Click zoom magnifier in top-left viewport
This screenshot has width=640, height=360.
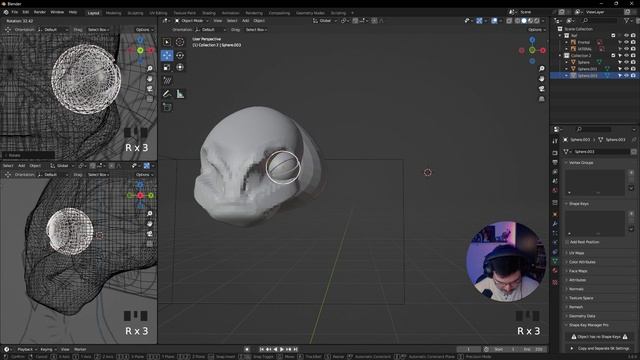(150, 68)
